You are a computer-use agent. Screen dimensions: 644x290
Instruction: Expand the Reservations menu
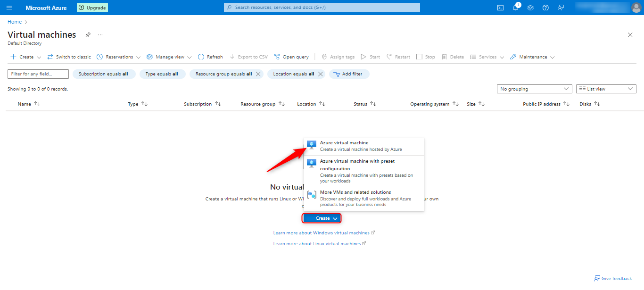[118, 57]
